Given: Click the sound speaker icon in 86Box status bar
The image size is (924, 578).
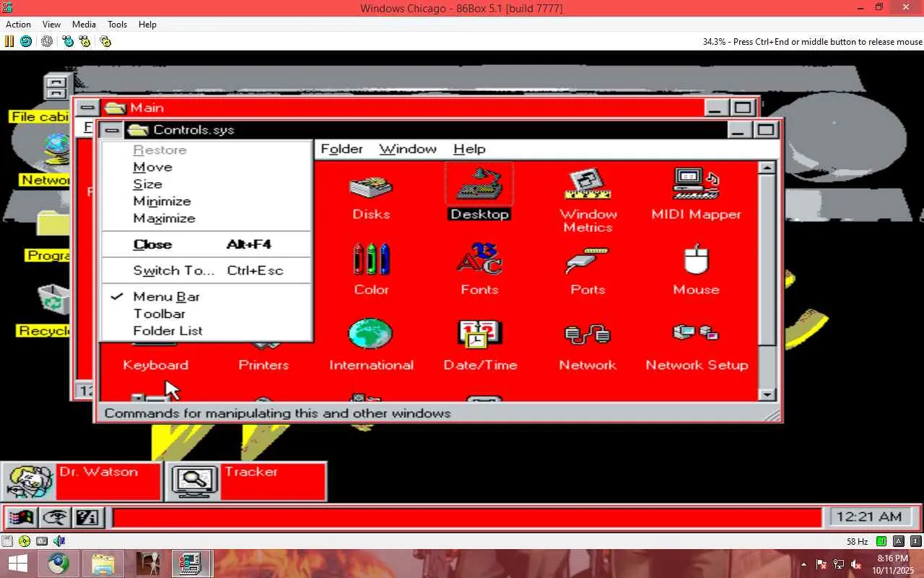Looking at the screenshot, I should click(x=59, y=540).
